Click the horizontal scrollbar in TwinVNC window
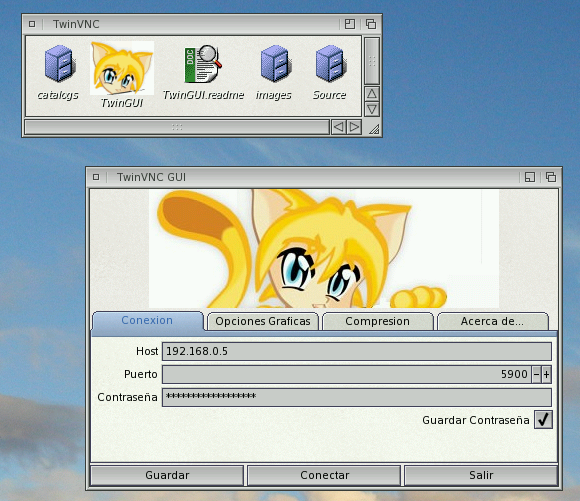The image size is (580, 501). pyautogui.click(x=177, y=127)
